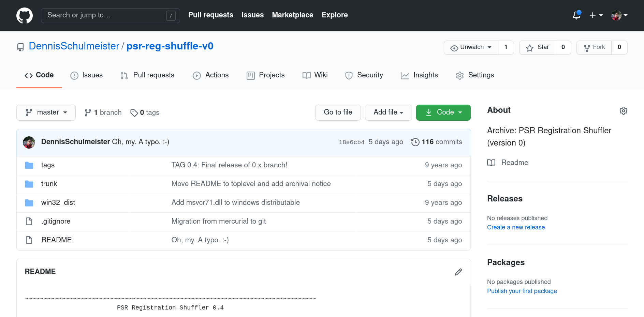Open the DennisSchulmeister owner link
Image resolution: width=644 pixels, height=317 pixels.
coord(74,46)
